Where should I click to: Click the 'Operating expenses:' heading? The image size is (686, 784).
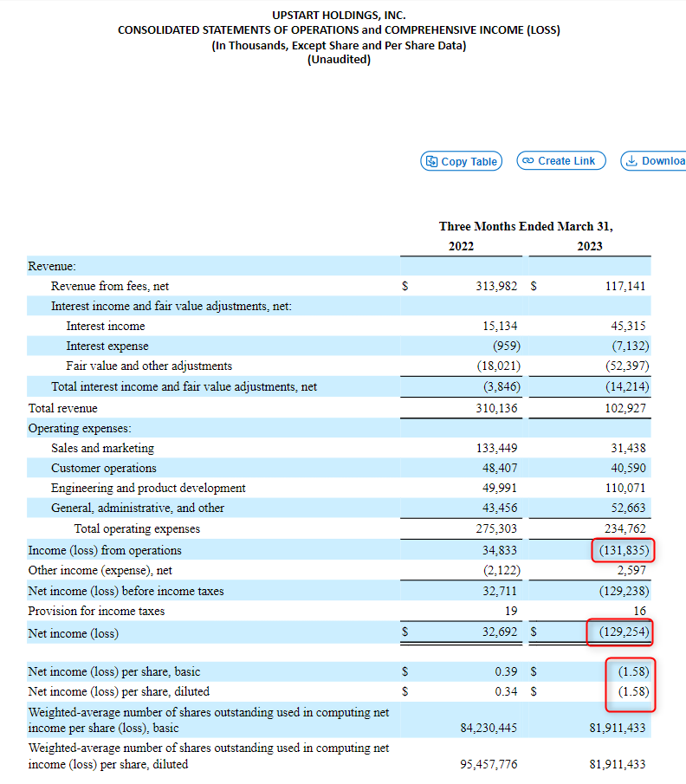80,429
